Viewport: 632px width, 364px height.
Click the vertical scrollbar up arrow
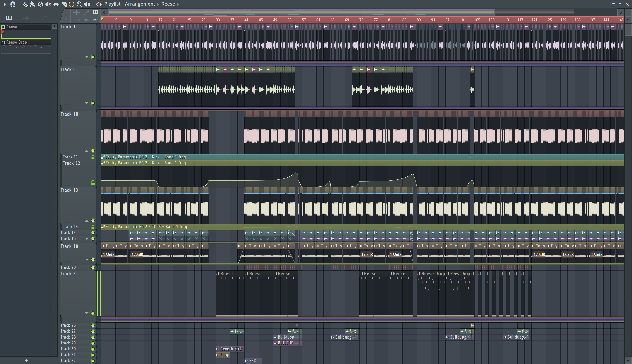(x=628, y=20)
